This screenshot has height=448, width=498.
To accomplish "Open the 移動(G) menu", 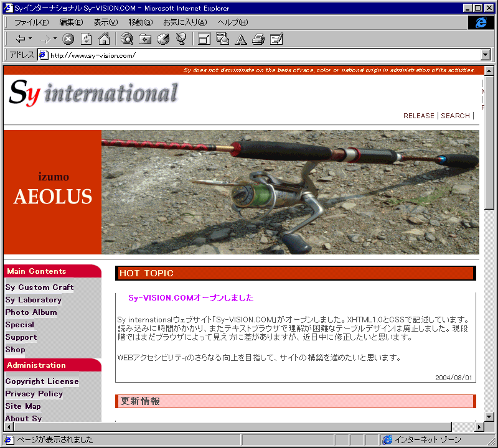I will 141,22.
